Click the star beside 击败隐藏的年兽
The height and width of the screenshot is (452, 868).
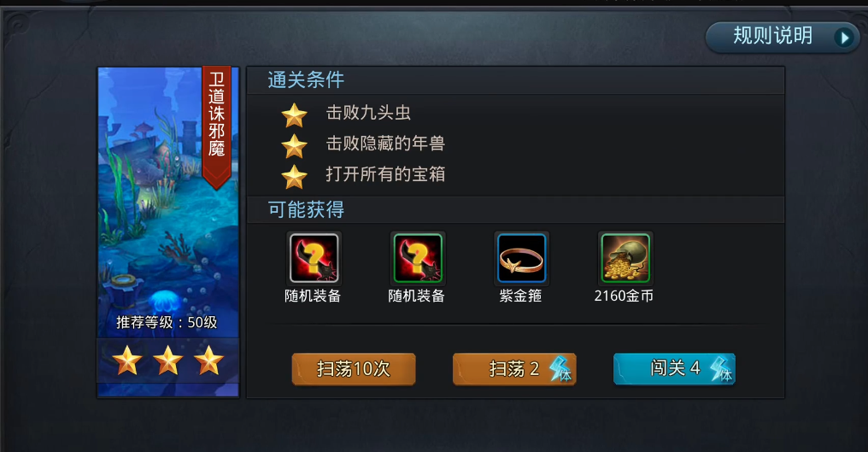(294, 145)
